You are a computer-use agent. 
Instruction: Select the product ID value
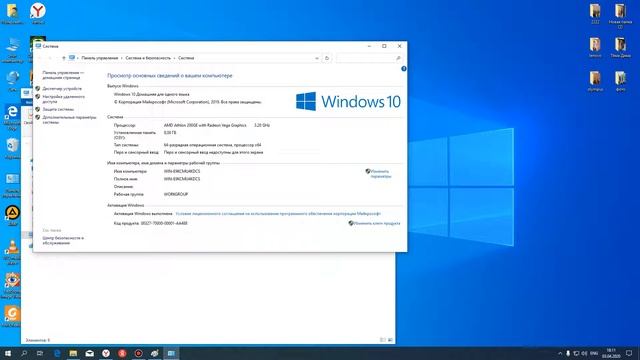tap(164, 223)
